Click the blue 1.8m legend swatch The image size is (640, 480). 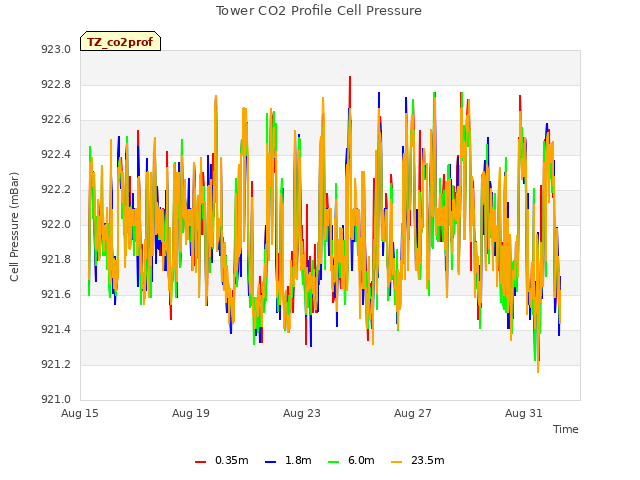point(270,462)
